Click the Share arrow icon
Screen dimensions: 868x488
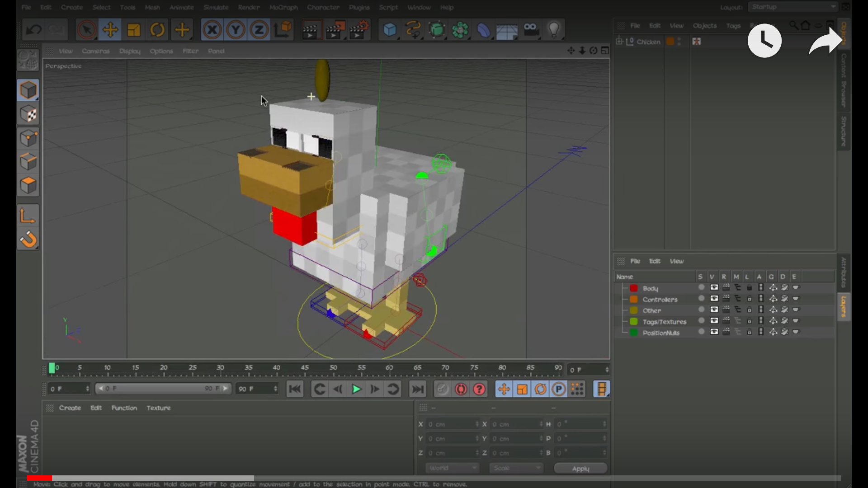pos(825,41)
